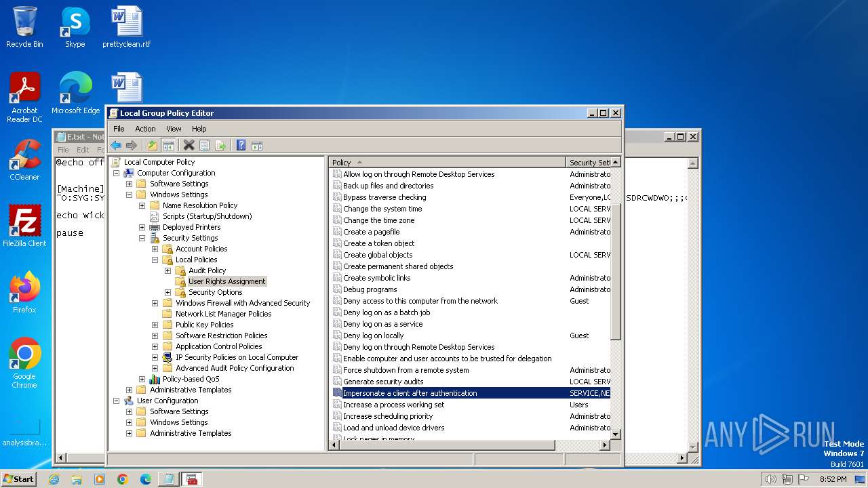
Task: Launch FileZilla Client shortcut
Action: click(24, 226)
